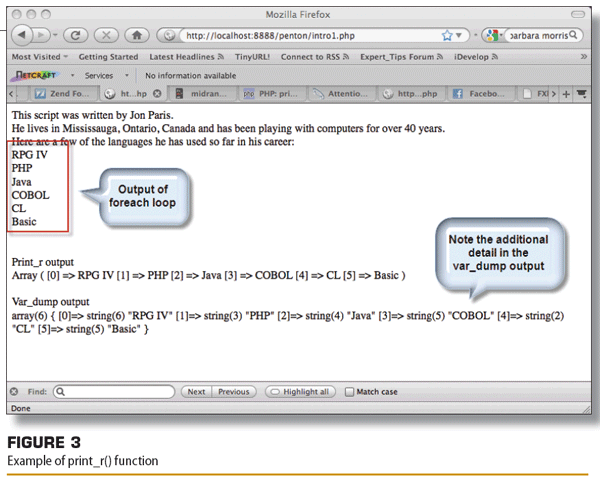The width and height of the screenshot is (600, 481).
Task: Go back with the Back arrow button
Action: click(x=21, y=36)
